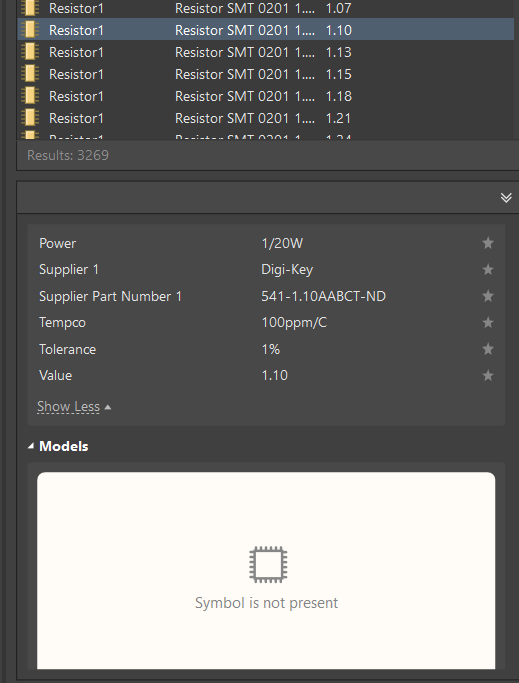Click component icon of the 1.07 resistor row
519x683 pixels.
[x=30, y=8]
